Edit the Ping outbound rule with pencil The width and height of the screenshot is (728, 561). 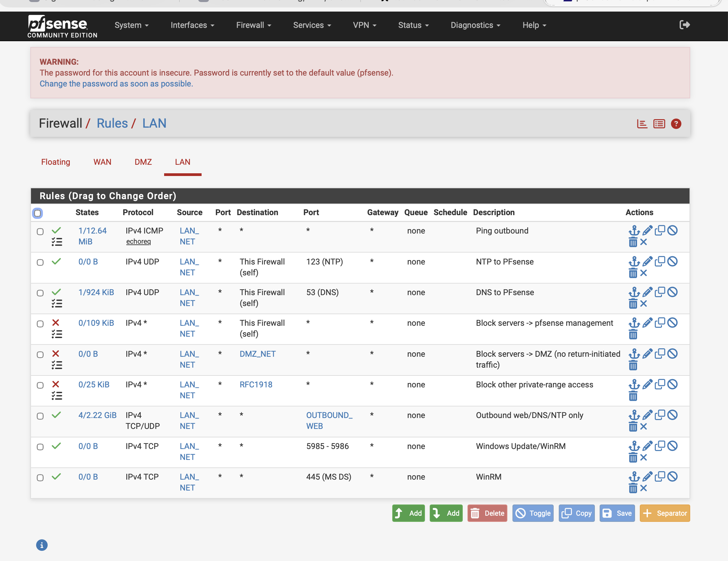647,231
